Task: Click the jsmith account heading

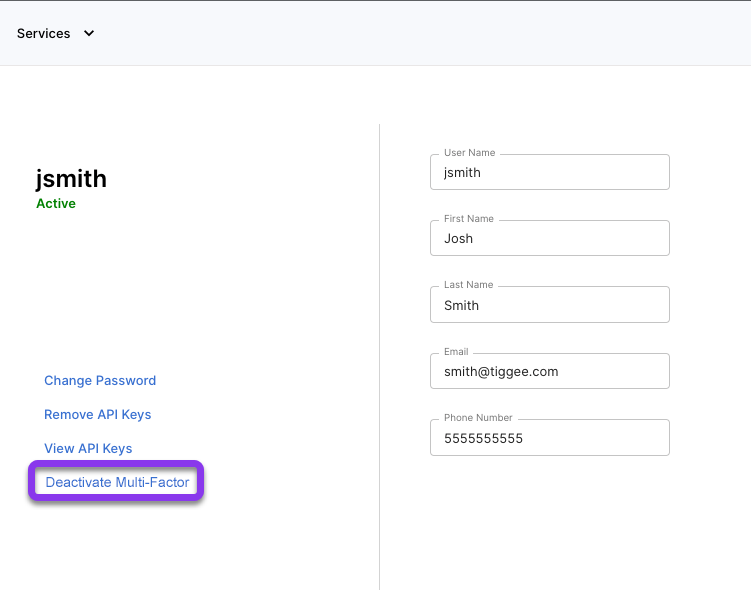Action: click(x=71, y=179)
